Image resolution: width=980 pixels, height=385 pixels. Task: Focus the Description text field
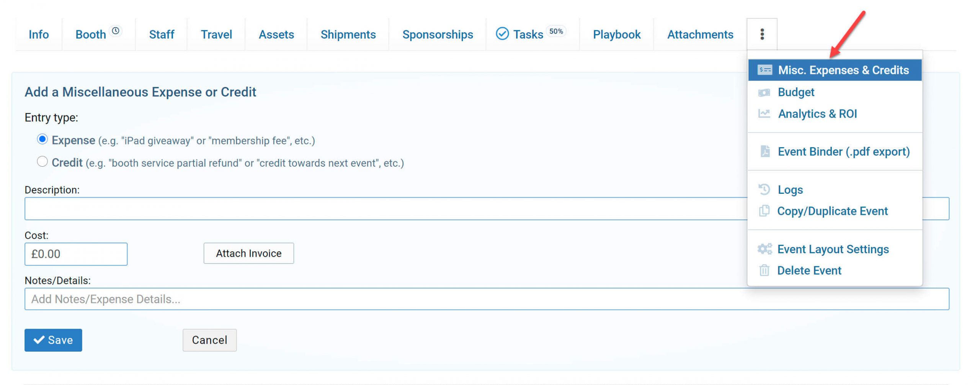[383, 209]
